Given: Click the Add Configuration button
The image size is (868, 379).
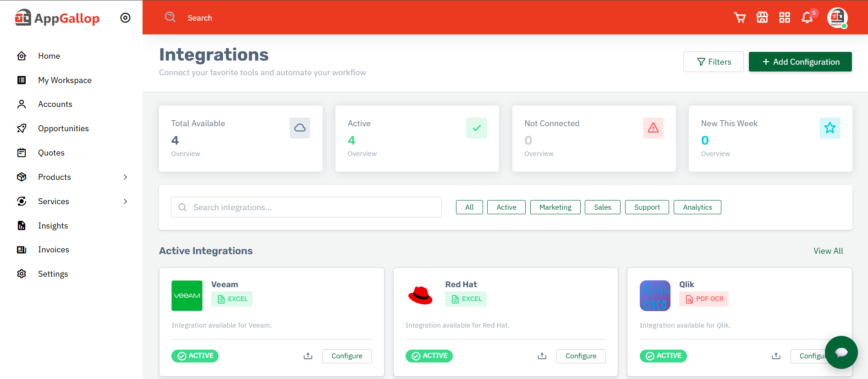Looking at the screenshot, I should pos(800,62).
